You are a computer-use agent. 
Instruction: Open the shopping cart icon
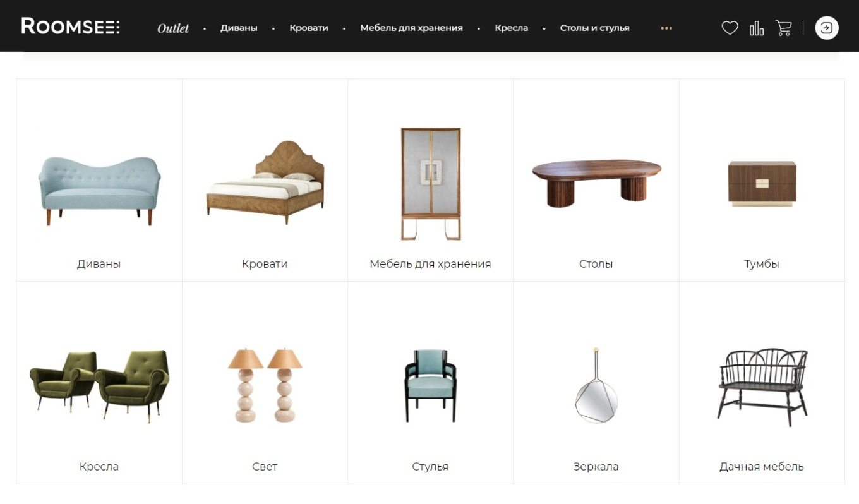pyautogui.click(x=784, y=28)
